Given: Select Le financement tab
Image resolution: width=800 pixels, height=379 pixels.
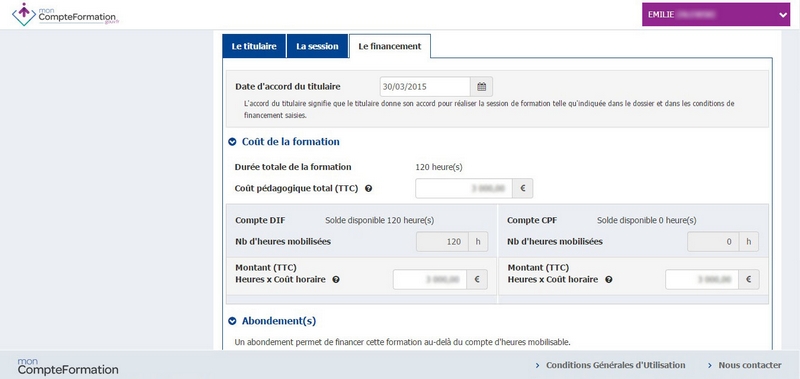Looking at the screenshot, I should (390, 46).
